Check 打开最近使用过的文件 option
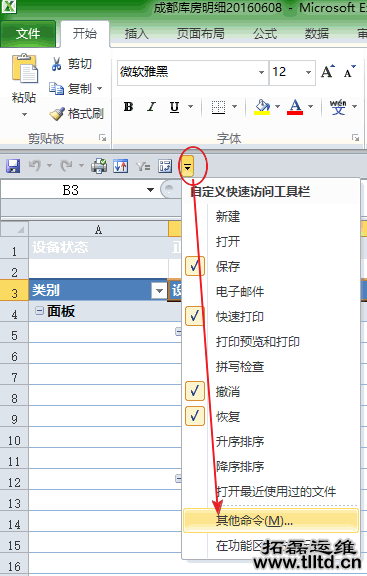 tap(270, 492)
